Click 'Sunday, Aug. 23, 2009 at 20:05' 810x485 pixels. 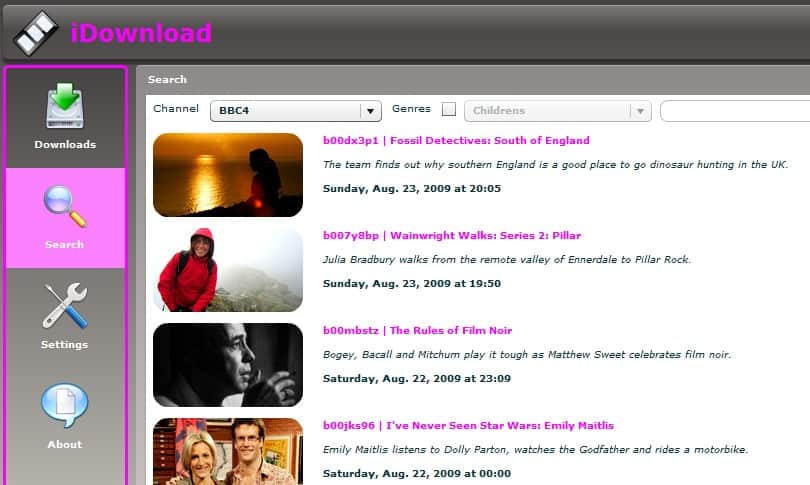tap(412, 189)
